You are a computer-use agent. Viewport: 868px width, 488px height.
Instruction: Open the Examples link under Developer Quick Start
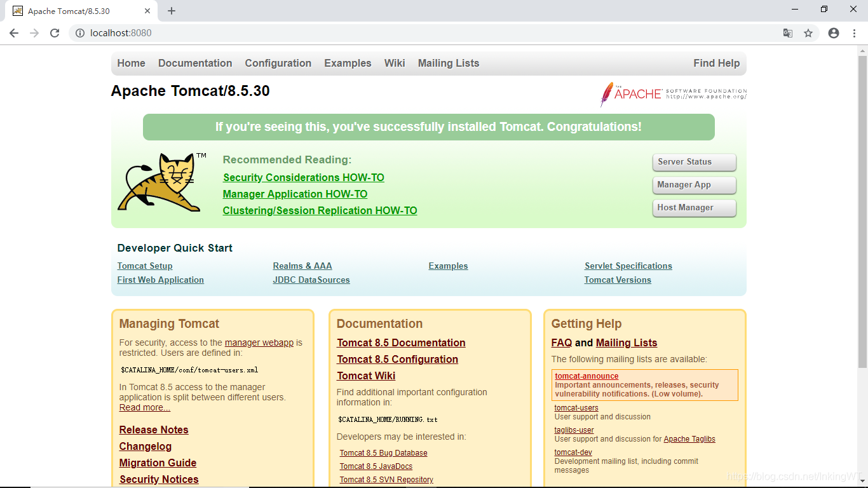pyautogui.click(x=449, y=266)
